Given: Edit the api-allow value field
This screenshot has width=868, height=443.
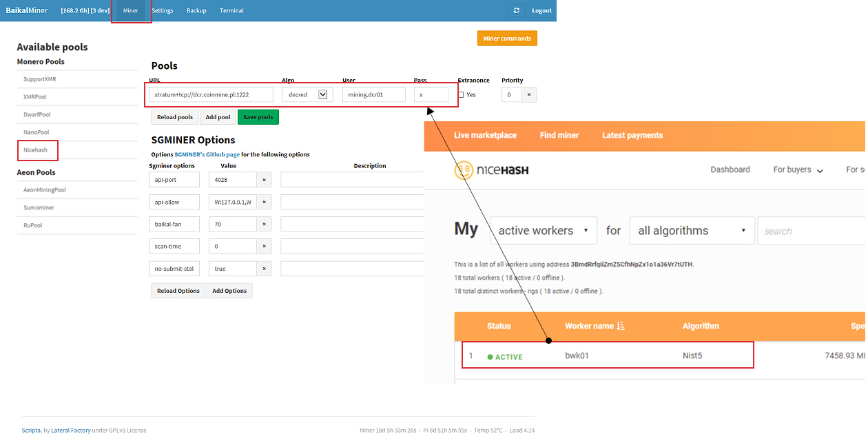Looking at the screenshot, I should point(234,202).
